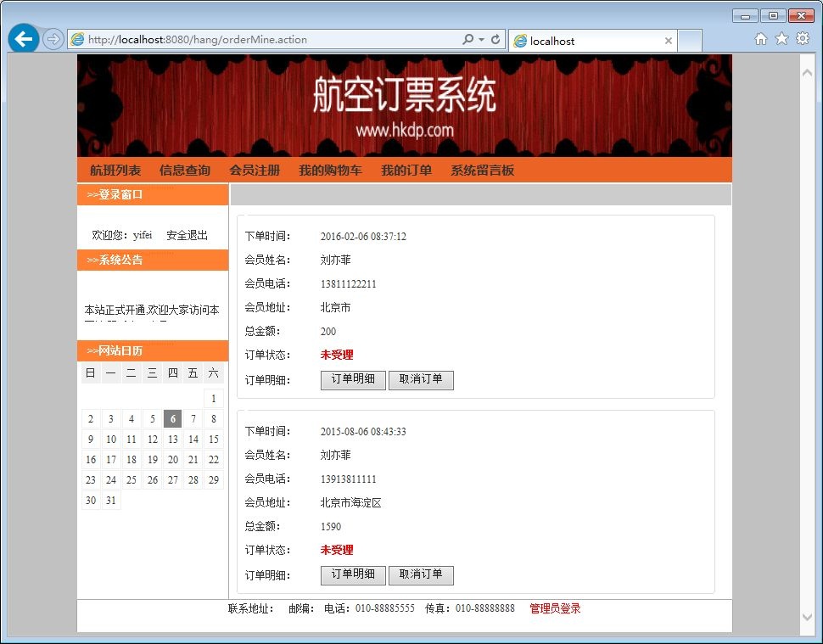Click phone number 13811122211
823x644 pixels.
(x=348, y=284)
